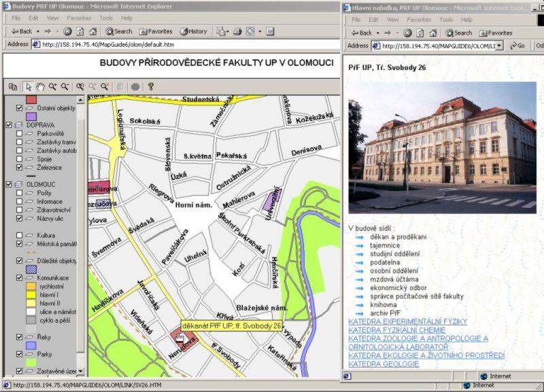Click the orange rychlostní legend swatch
Screen dimensions: 544x392
tap(31, 287)
